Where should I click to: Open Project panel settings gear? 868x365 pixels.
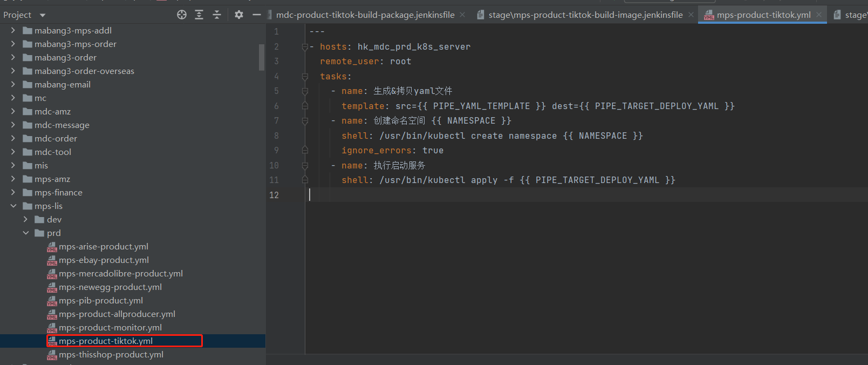(239, 15)
